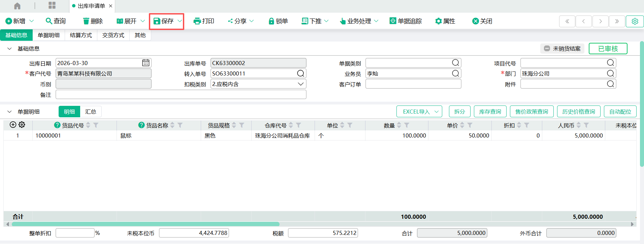Select the 明细 view toggle
This screenshot has height=244, width=644.
(x=69, y=112)
